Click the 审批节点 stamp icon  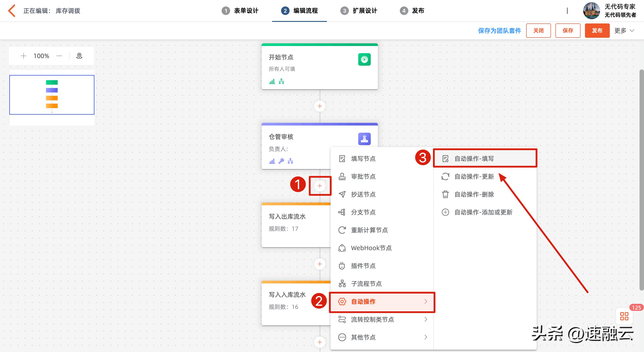(x=342, y=176)
